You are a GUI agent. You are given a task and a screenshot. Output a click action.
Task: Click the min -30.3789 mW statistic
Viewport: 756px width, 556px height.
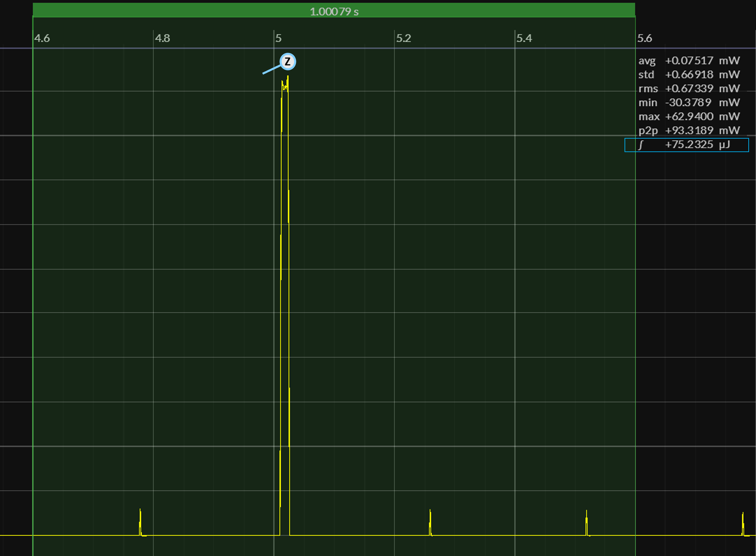(689, 102)
